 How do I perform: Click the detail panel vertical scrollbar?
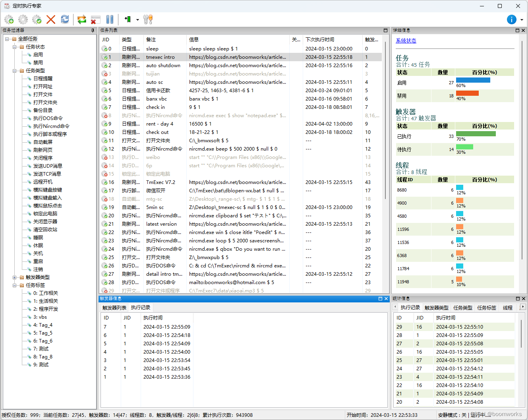click(522, 151)
